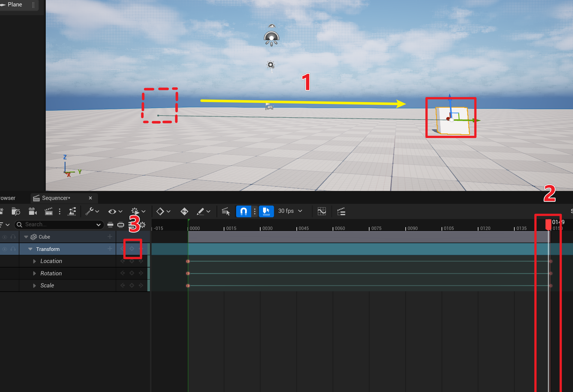
Task: Click the Browse to Sequence icon
Action: pyautogui.click(x=16, y=211)
